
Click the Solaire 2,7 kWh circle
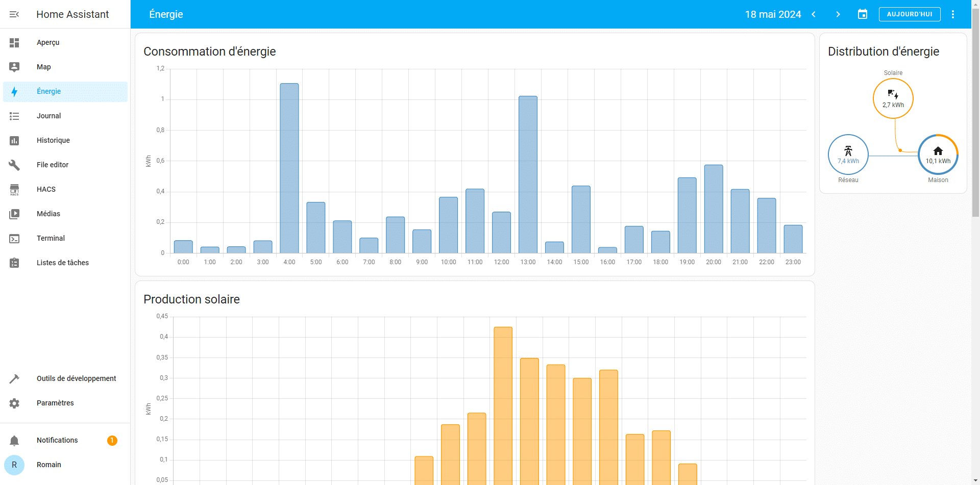tap(893, 98)
